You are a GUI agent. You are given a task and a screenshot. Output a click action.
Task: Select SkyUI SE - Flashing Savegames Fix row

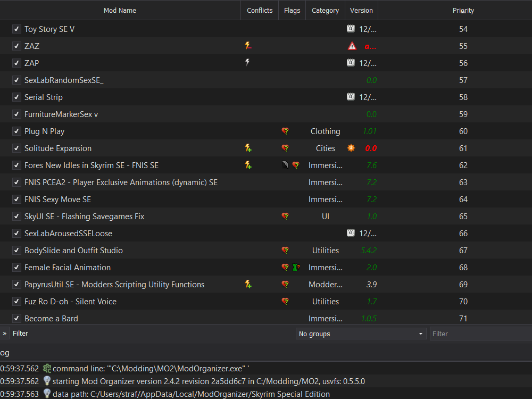tap(266, 216)
